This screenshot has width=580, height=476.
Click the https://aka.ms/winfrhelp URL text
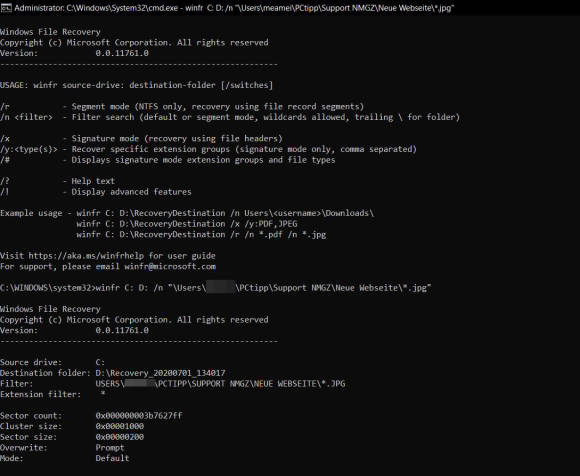86,256
